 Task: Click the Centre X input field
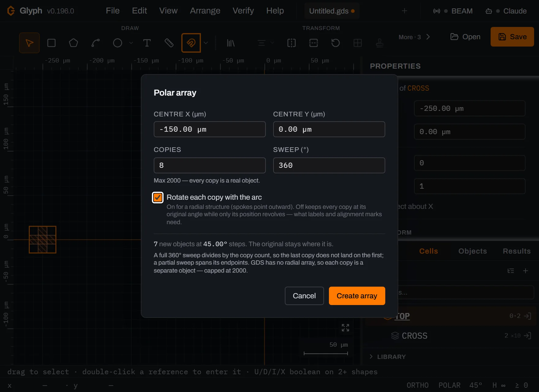tap(210, 129)
